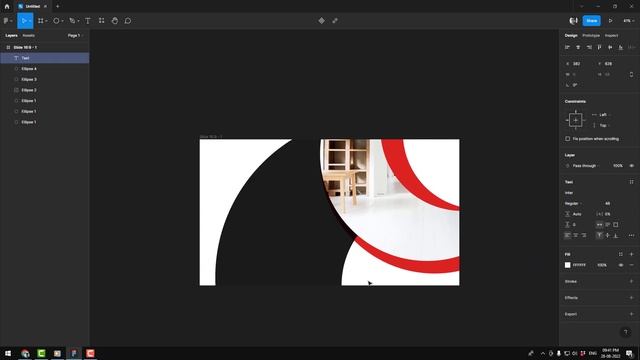Click the blue Share button

coord(592,21)
